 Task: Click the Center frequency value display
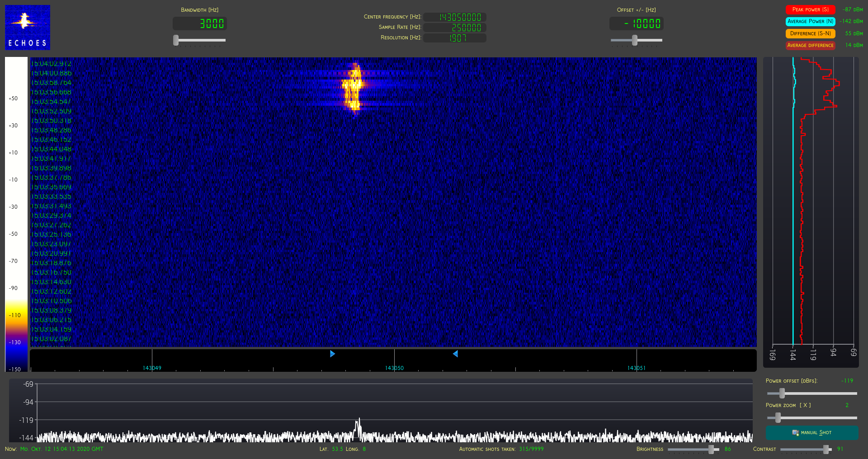coord(455,17)
